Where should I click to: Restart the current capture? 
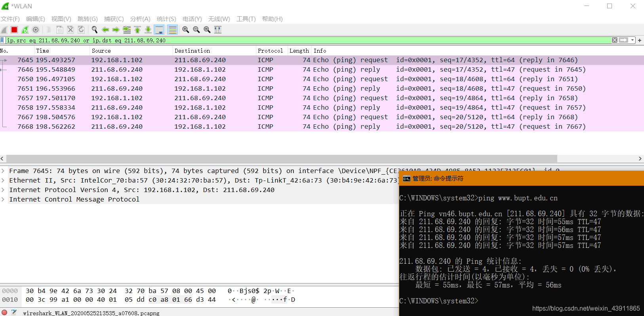[x=25, y=30]
